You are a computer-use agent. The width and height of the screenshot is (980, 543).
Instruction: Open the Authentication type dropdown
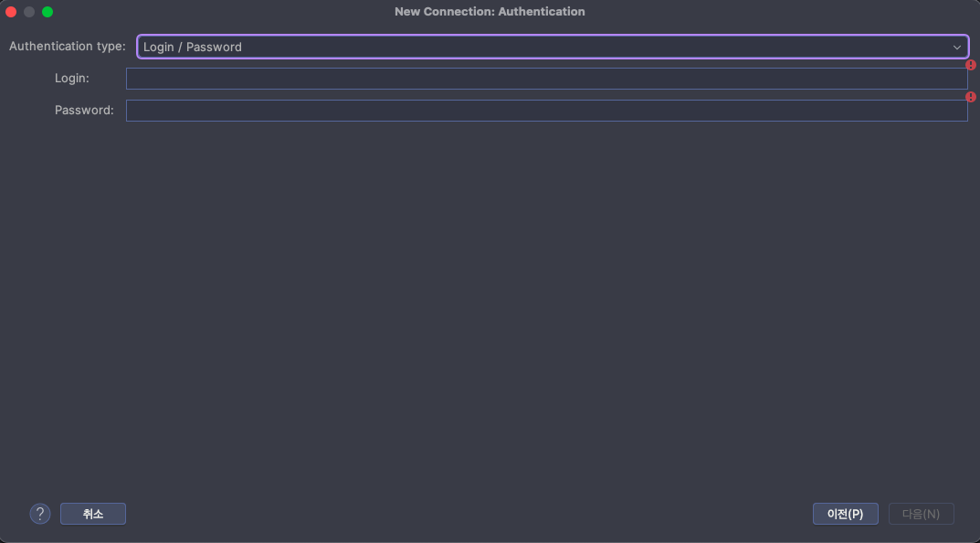[553, 47]
